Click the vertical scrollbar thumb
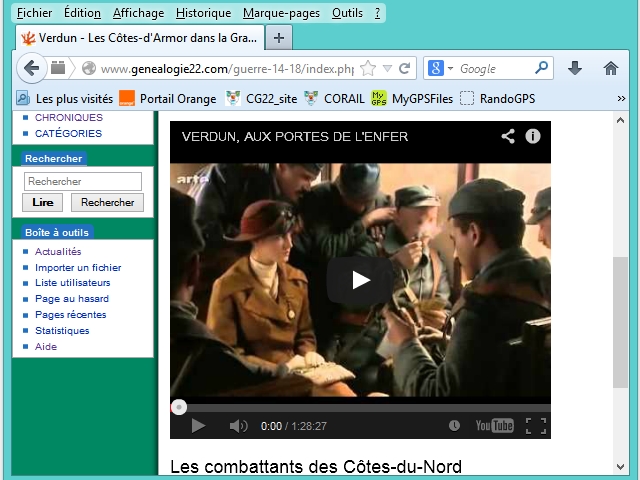This screenshot has width=640, height=480. coord(620,322)
